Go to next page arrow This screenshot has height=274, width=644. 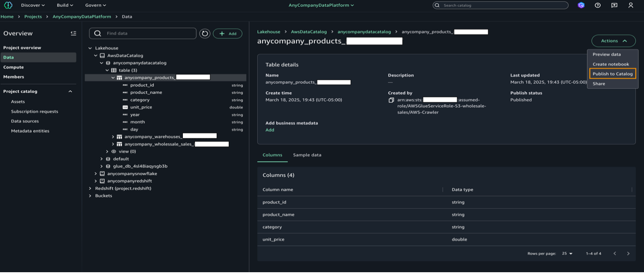(x=628, y=254)
